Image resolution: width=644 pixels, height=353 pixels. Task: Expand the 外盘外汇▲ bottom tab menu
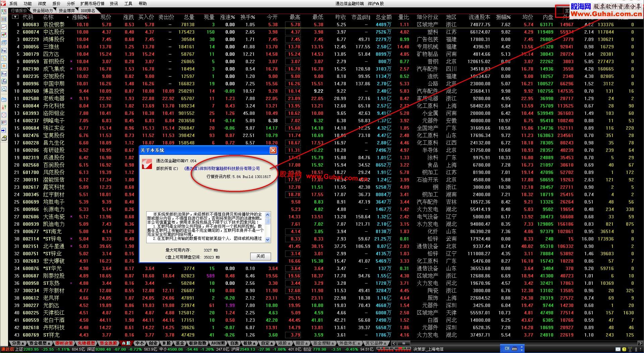click(350, 343)
